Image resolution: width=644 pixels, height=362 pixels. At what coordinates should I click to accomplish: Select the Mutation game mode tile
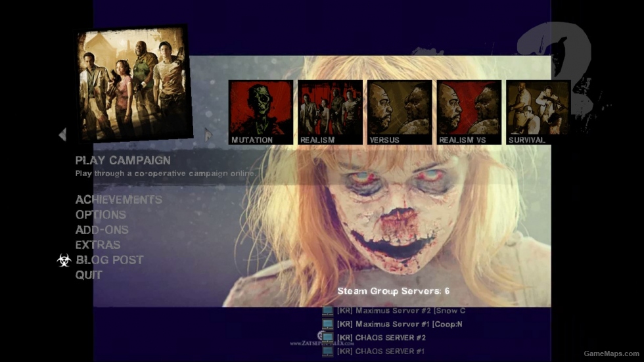click(261, 112)
